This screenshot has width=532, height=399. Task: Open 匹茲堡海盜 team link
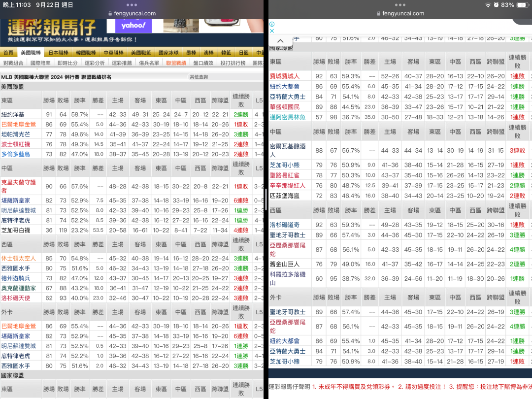pyautogui.click(x=285, y=196)
